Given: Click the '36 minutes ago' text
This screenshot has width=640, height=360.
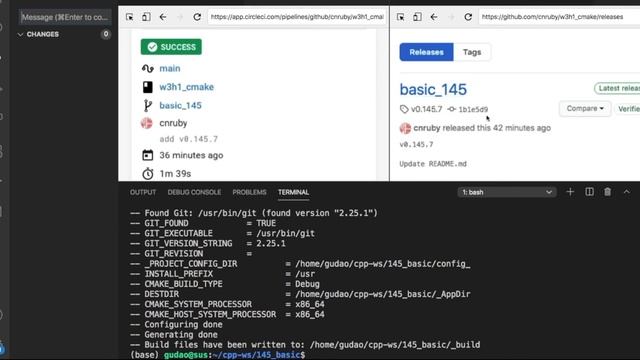Looking at the screenshot, I should pyautogui.click(x=191, y=155).
